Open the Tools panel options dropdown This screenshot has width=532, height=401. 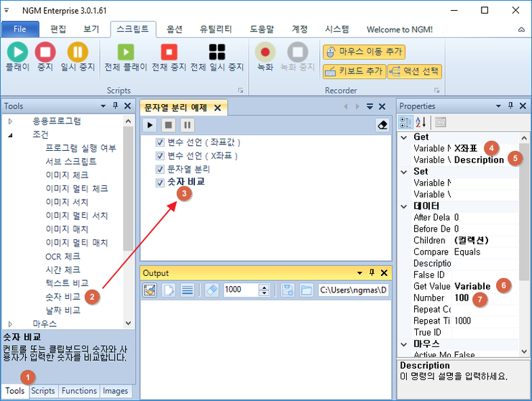(103, 106)
